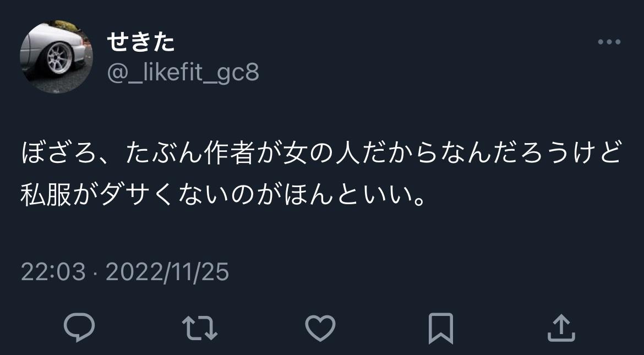
Task: Open the profile via display name せきた
Action: pyautogui.click(x=141, y=42)
